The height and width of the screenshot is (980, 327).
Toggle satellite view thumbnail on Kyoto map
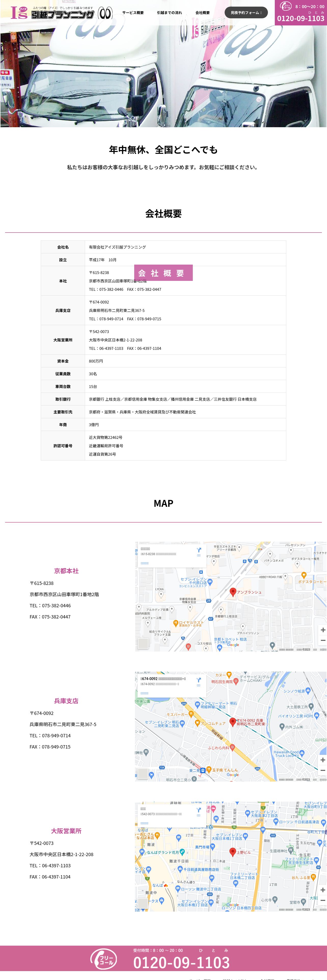[x=143, y=643]
